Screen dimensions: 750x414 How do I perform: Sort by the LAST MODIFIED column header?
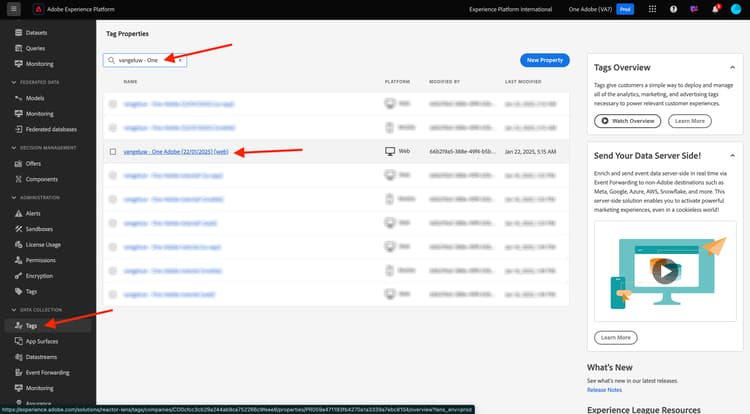click(523, 82)
